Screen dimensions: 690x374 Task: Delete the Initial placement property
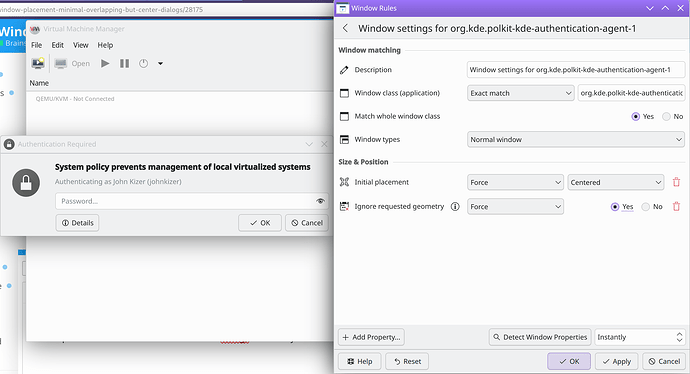pyautogui.click(x=676, y=182)
